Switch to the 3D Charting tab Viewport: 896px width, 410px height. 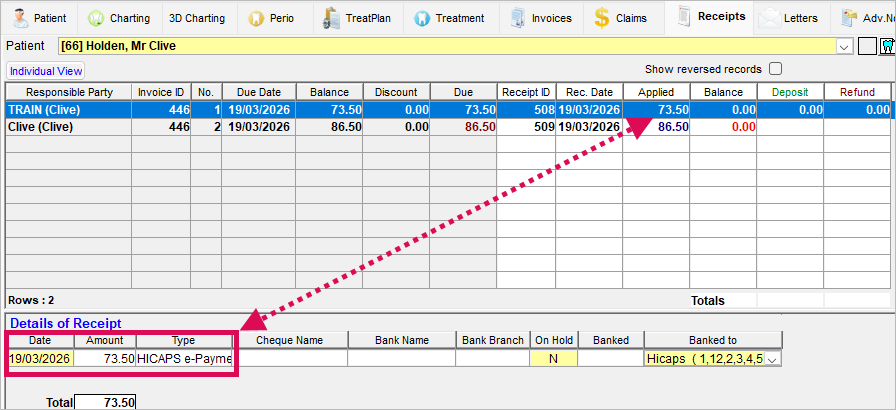click(x=196, y=18)
